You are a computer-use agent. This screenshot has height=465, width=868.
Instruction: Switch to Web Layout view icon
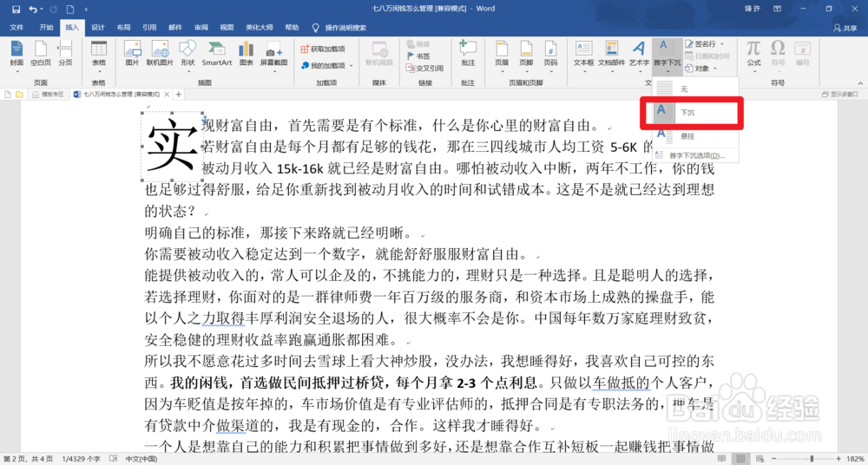(759, 459)
